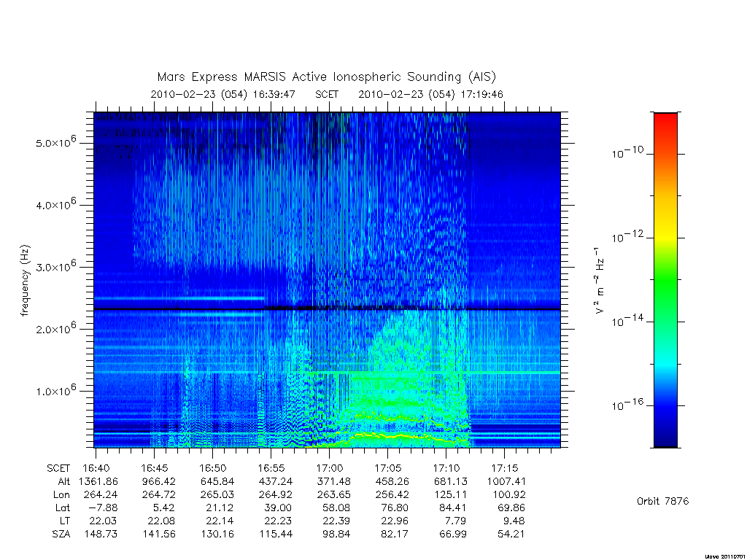Click the '16:55' time tick label

[x=271, y=468]
